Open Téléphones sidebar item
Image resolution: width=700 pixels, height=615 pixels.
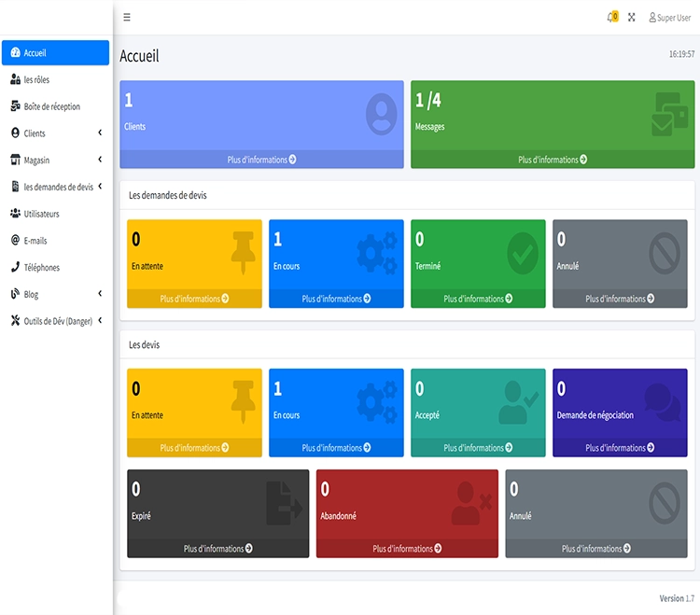point(55,267)
